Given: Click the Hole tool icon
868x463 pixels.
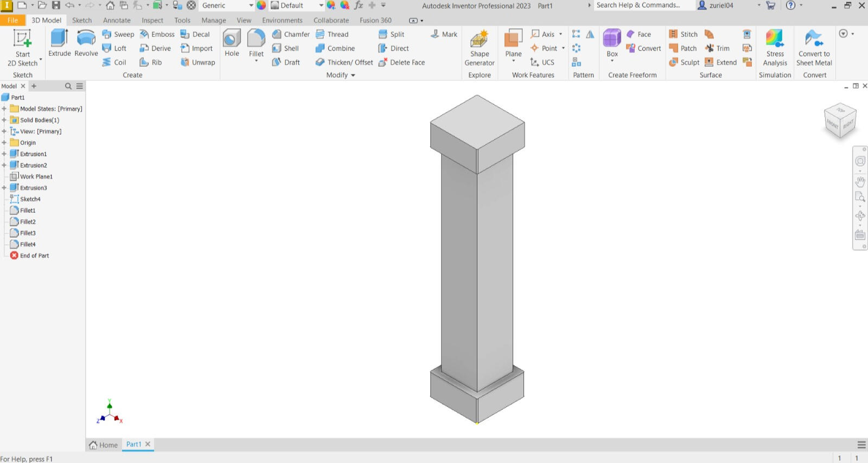Looking at the screenshot, I should [x=232, y=43].
